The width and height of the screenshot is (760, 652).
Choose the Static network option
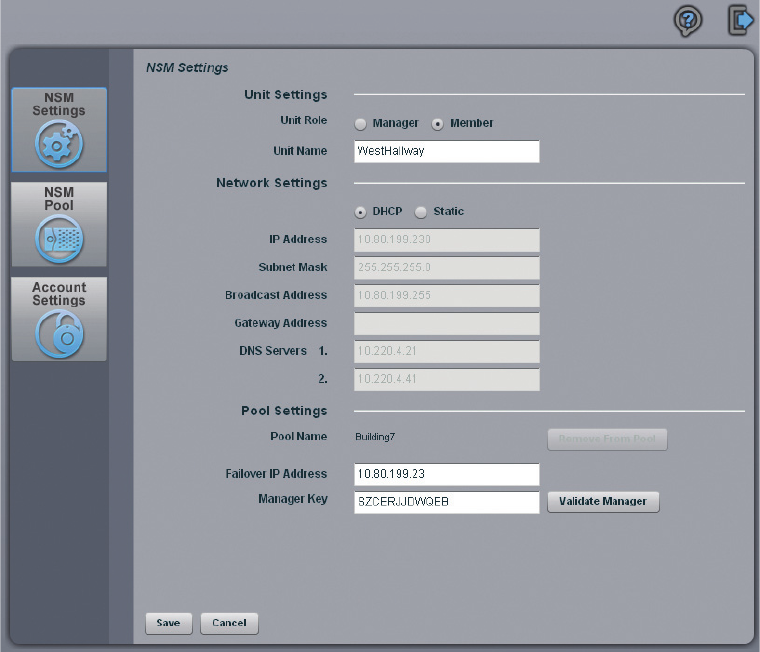point(421,212)
